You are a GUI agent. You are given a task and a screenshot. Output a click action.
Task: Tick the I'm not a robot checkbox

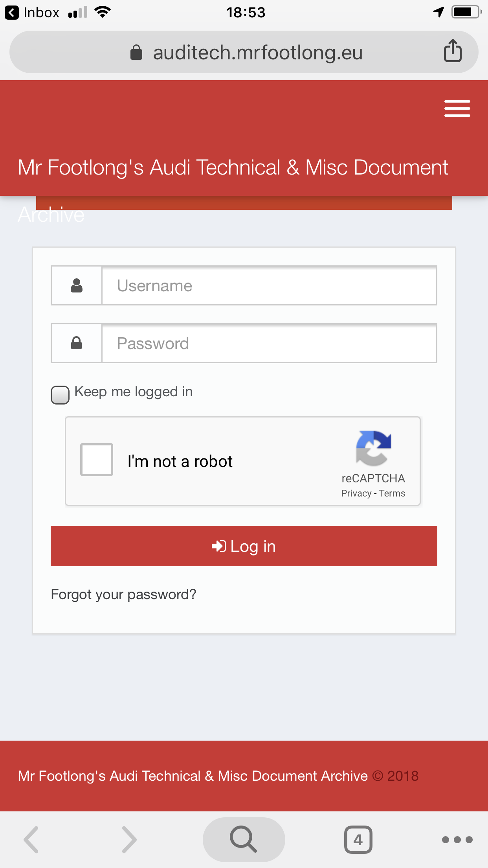[97, 460]
